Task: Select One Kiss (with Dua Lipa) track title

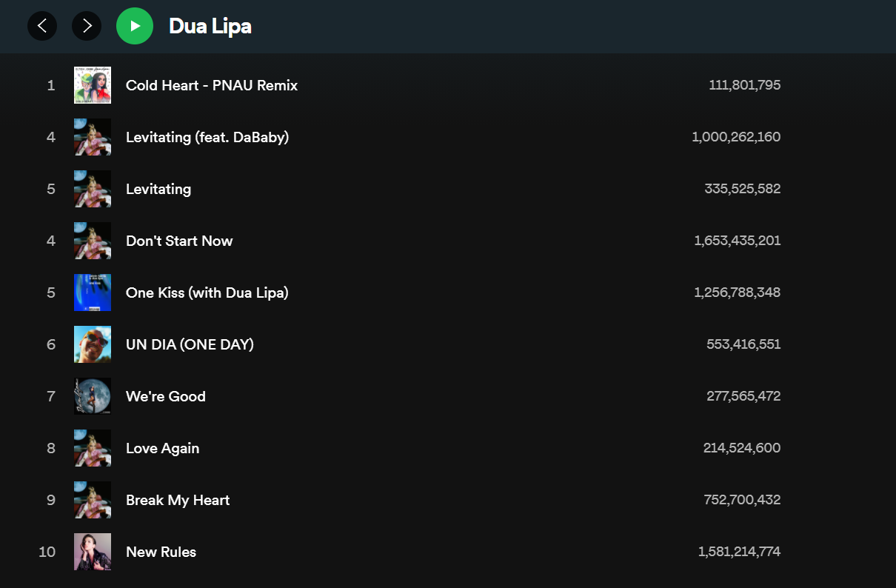Action: point(207,293)
